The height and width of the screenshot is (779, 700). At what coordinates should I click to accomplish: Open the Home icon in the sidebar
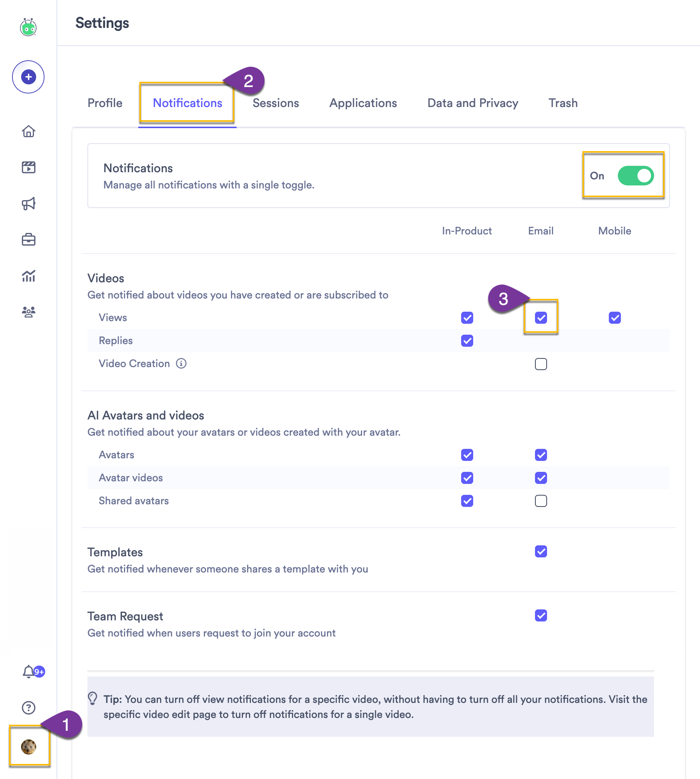(x=29, y=132)
